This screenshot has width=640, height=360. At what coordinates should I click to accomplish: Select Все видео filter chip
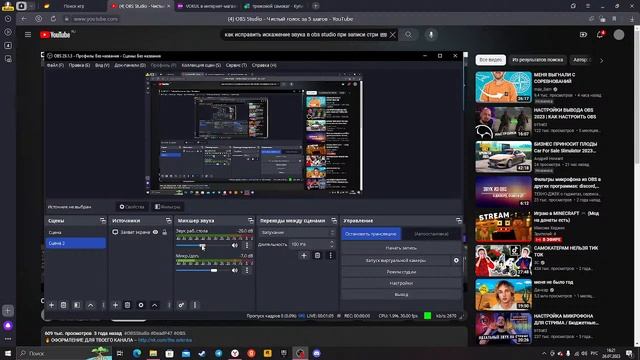pos(491,60)
